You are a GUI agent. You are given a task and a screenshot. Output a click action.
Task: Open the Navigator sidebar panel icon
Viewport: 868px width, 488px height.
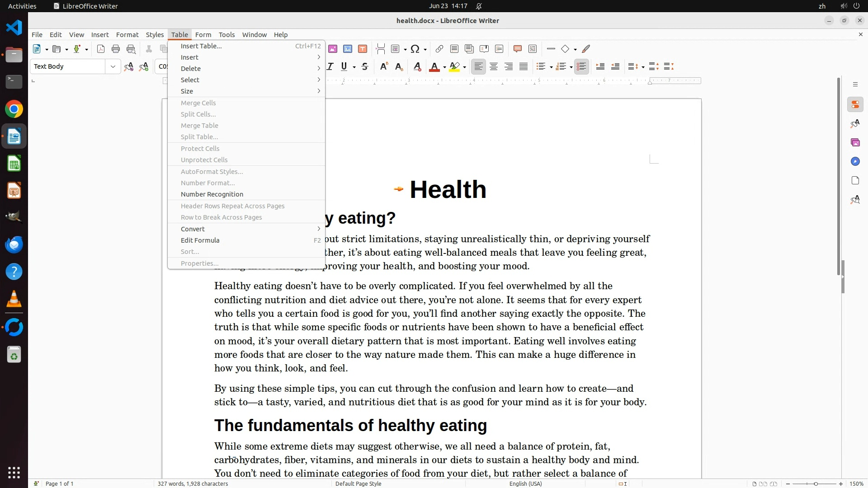[855, 161]
